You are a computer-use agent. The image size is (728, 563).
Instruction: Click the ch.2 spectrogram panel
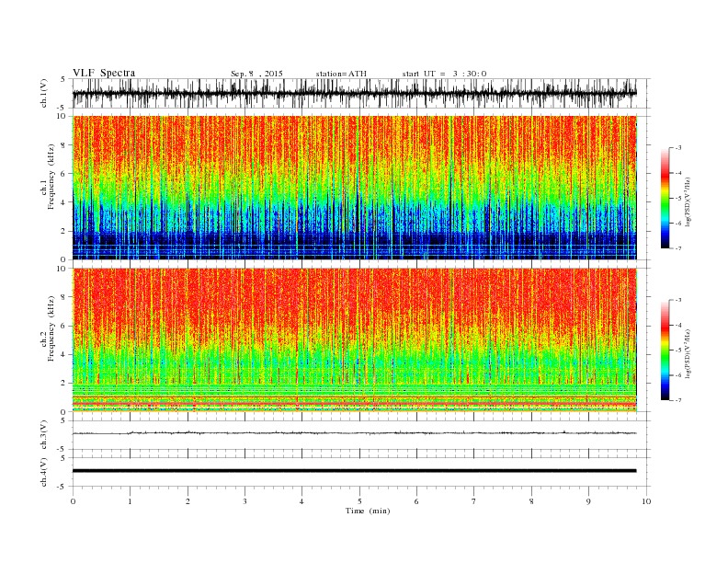pyautogui.click(x=354, y=340)
